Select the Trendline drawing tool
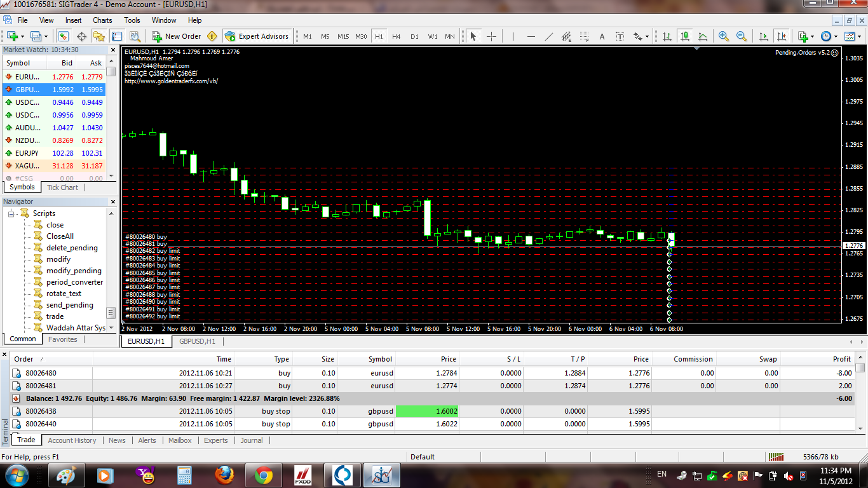868x488 pixels. pos(549,36)
